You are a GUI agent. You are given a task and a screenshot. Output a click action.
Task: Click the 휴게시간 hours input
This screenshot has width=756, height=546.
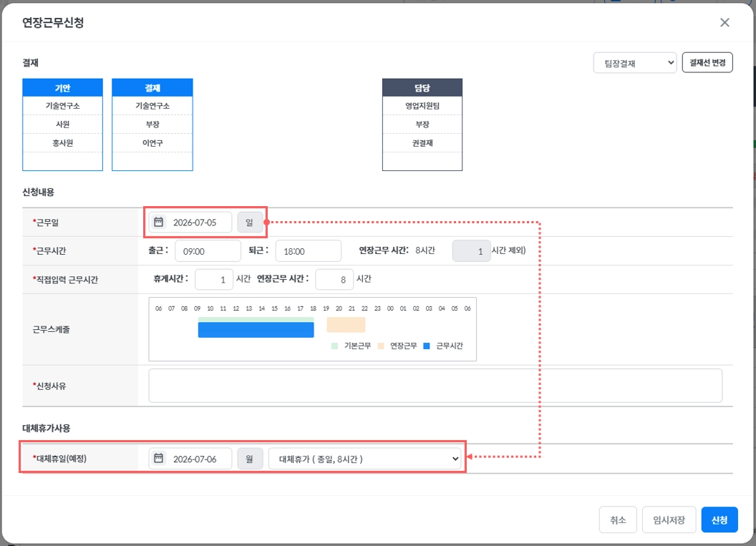pyautogui.click(x=214, y=280)
